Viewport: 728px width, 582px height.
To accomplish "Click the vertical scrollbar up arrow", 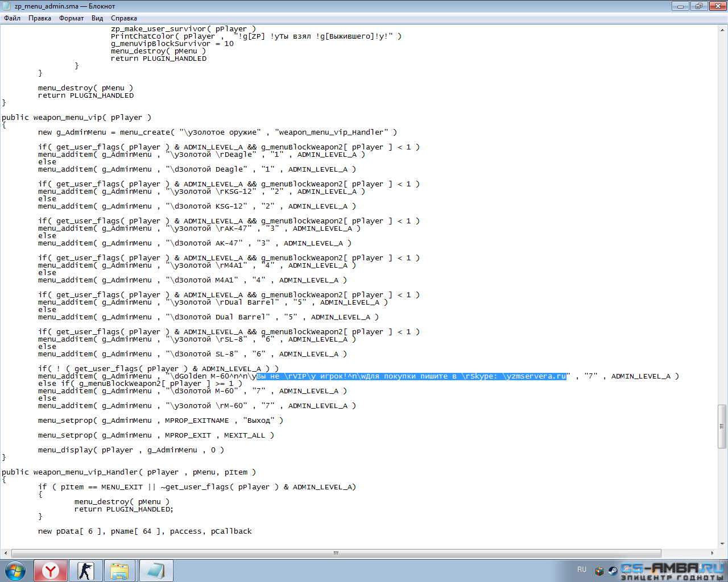I will (x=722, y=29).
